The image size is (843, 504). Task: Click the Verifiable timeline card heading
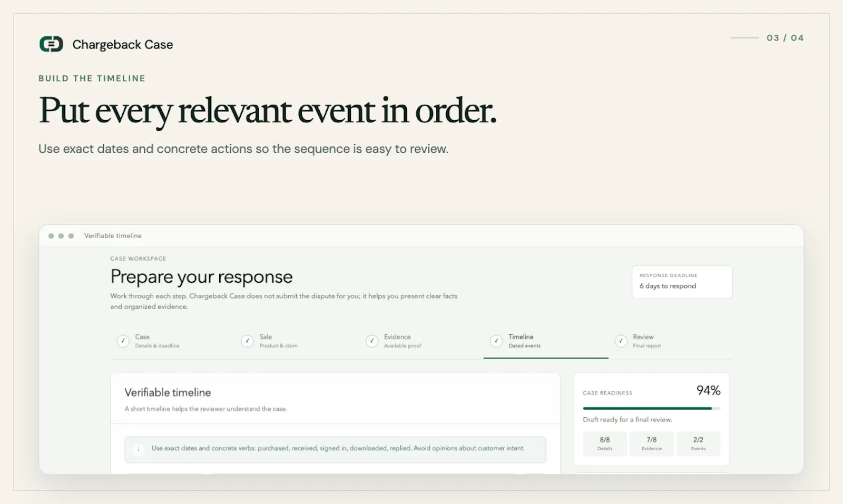pyautogui.click(x=168, y=392)
